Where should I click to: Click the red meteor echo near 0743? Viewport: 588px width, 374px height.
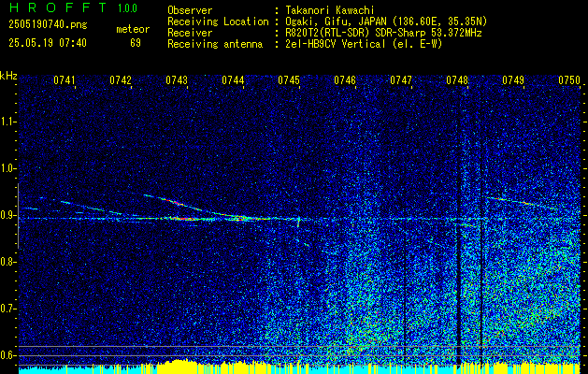click(182, 219)
